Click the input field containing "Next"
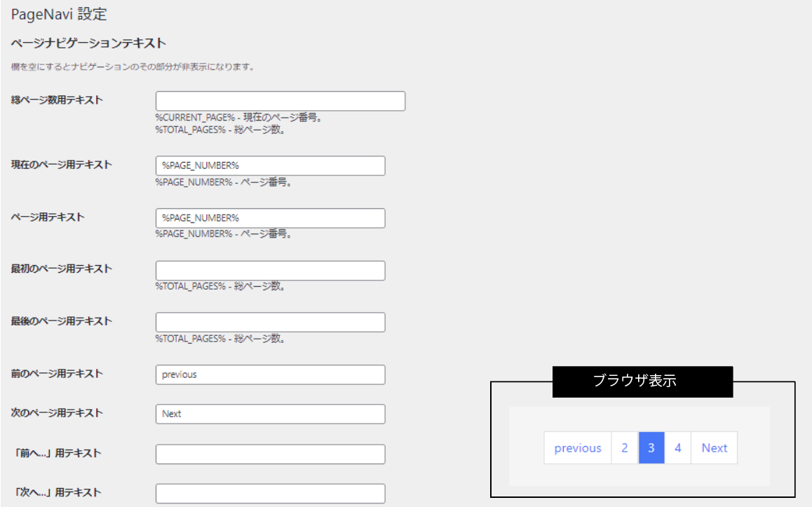The width and height of the screenshot is (812, 507). point(270,414)
